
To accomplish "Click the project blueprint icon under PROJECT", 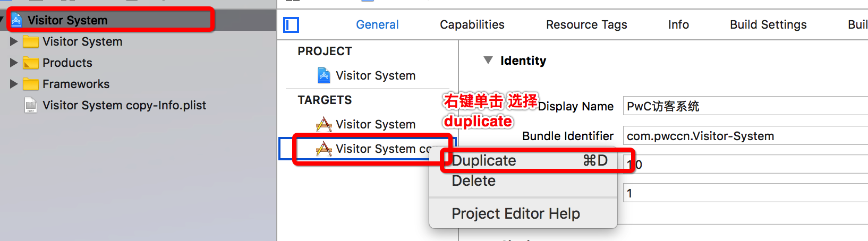I will click(324, 75).
